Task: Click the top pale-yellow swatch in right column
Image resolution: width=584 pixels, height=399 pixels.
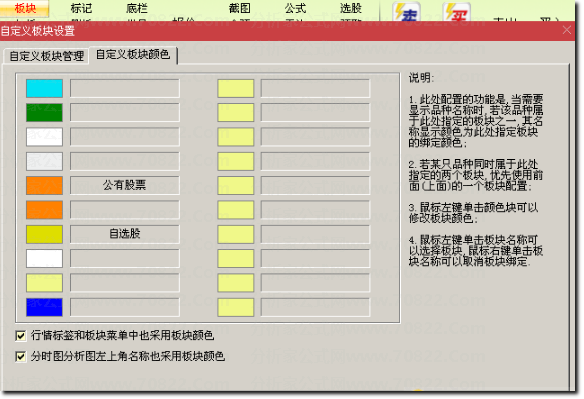Action: pos(236,89)
